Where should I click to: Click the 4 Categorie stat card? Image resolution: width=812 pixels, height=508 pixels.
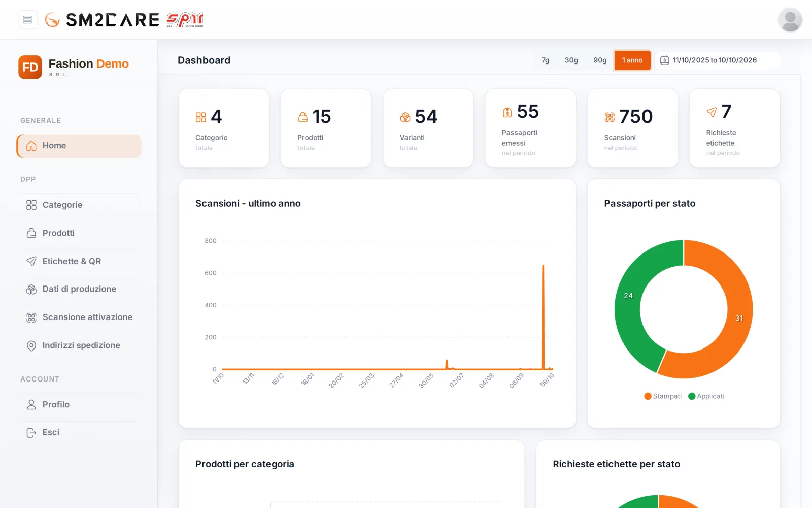tap(224, 128)
